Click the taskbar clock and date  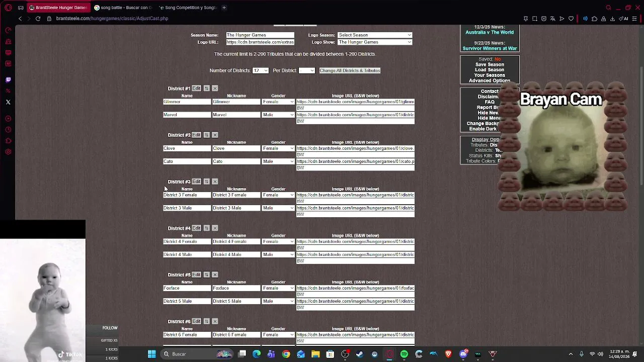pyautogui.click(x=618, y=354)
